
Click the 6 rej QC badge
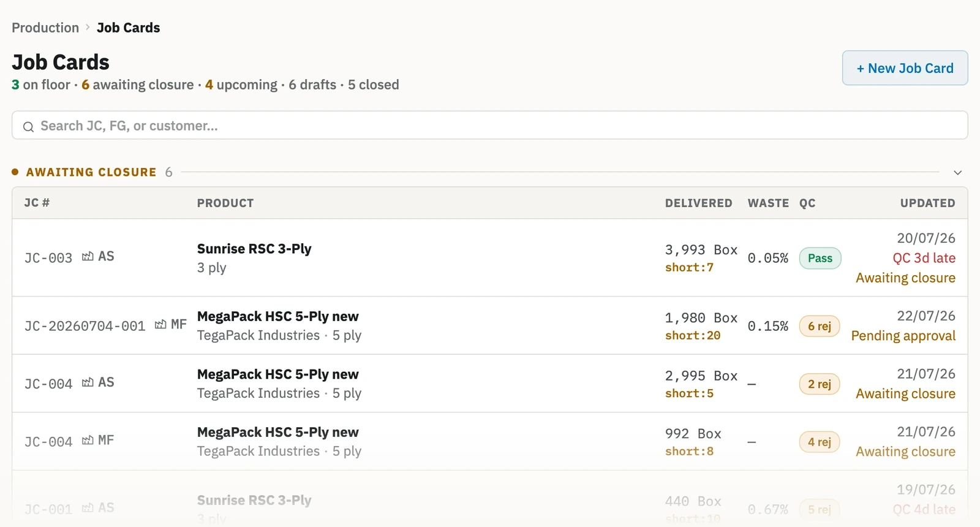click(x=819, y=326)
